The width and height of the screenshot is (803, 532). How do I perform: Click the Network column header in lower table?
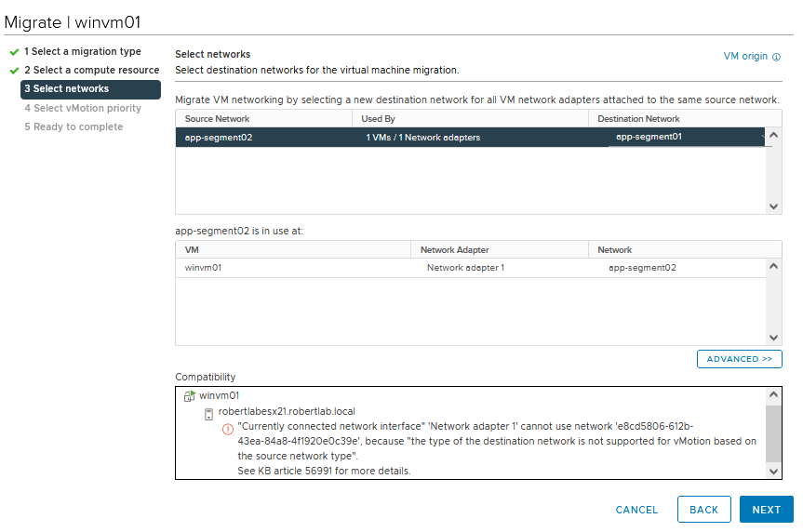pos(685,250)
